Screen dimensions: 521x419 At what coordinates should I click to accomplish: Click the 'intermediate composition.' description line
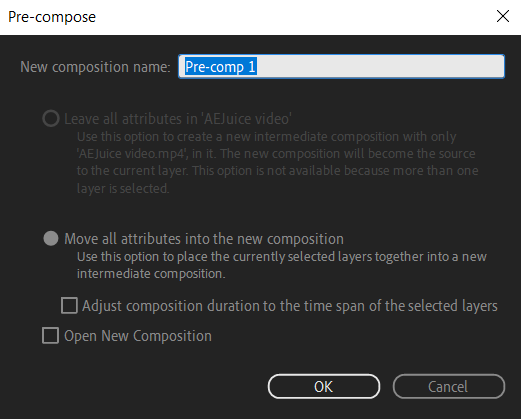tap(151, 274)
